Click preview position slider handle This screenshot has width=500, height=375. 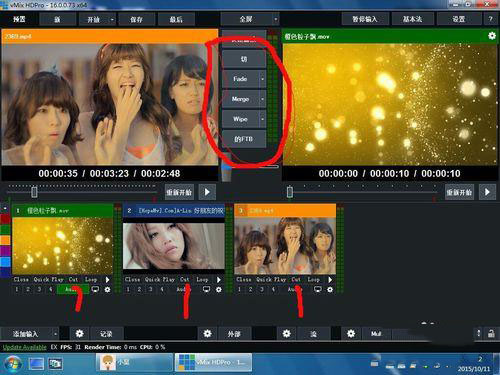[x=34, y=192]
